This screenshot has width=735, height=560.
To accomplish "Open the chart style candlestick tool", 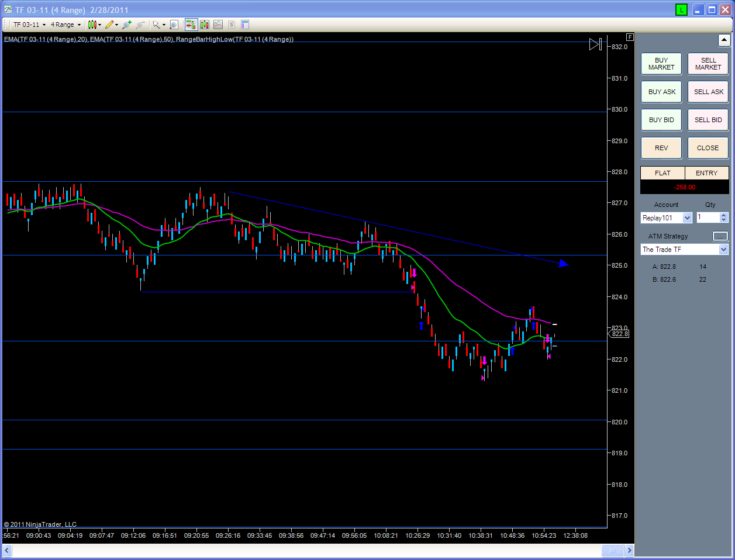I will 92,25.
